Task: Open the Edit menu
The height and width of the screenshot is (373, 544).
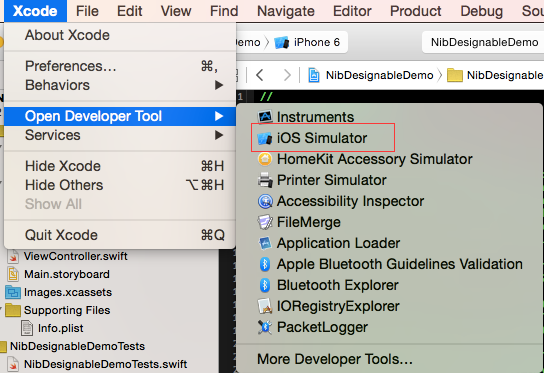Action: (x=129, y=11)
